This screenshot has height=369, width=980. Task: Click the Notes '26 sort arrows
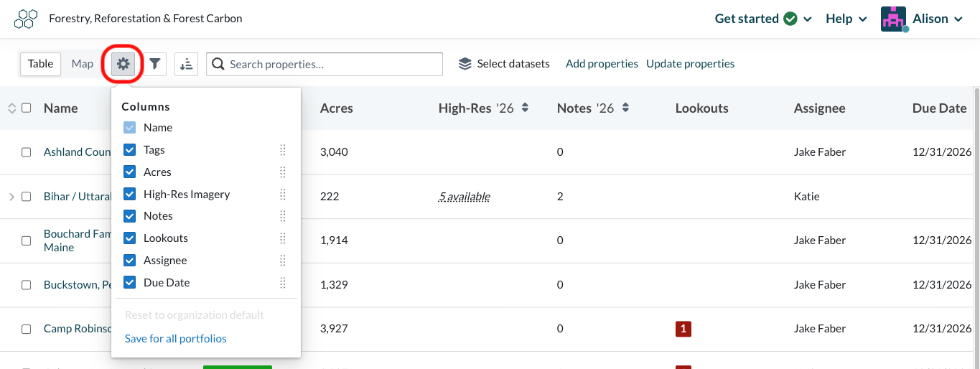(625, 108)
